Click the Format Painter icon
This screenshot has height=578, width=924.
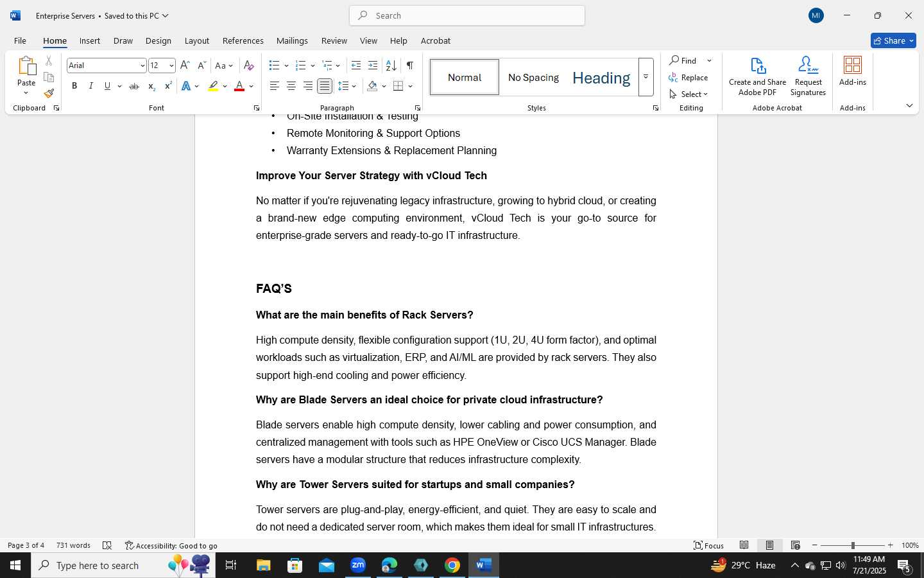point(49,93)
